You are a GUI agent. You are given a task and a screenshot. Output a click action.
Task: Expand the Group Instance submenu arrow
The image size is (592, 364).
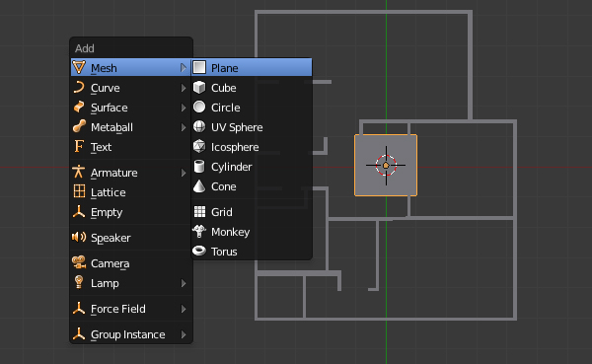pos(184,334)
